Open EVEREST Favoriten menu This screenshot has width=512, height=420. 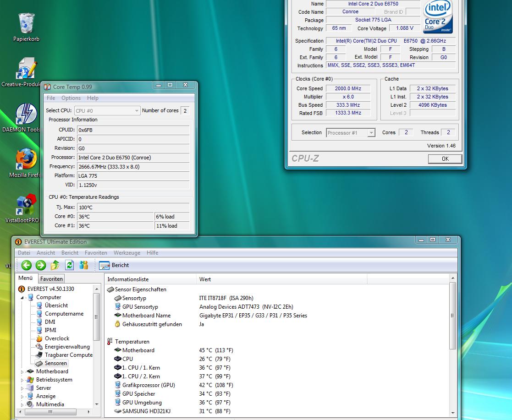pyautogui.click(x=96, y=252)
